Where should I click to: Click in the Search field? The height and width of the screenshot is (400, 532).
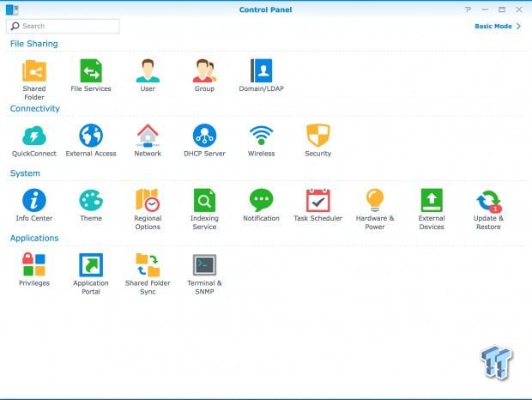click(63, 26)
